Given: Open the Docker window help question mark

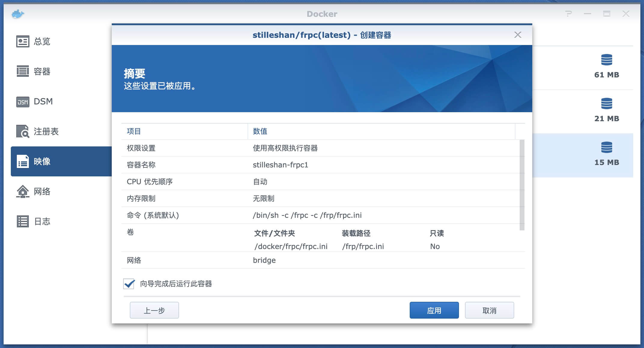Looking at the screenshot, I should point(568,14).
